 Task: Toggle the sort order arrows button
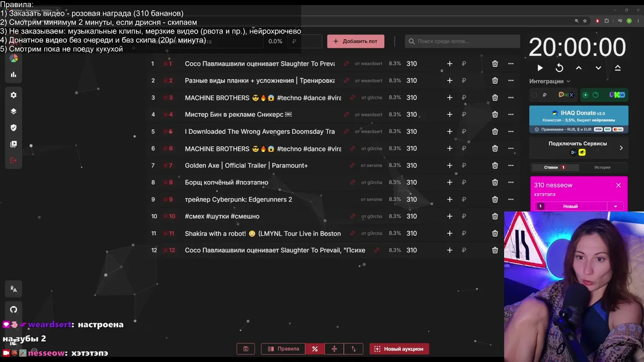click(x=353, y=349)
